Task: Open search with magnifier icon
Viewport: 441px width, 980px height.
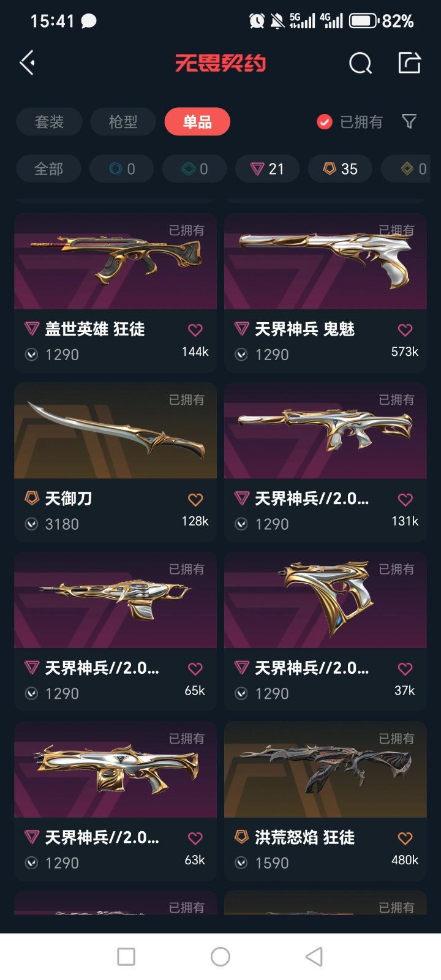Action: coord(360,62)
